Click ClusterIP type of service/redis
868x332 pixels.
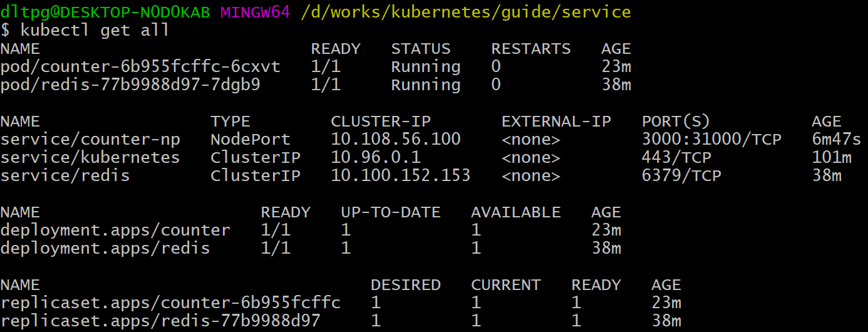click(x=256, y=175)
